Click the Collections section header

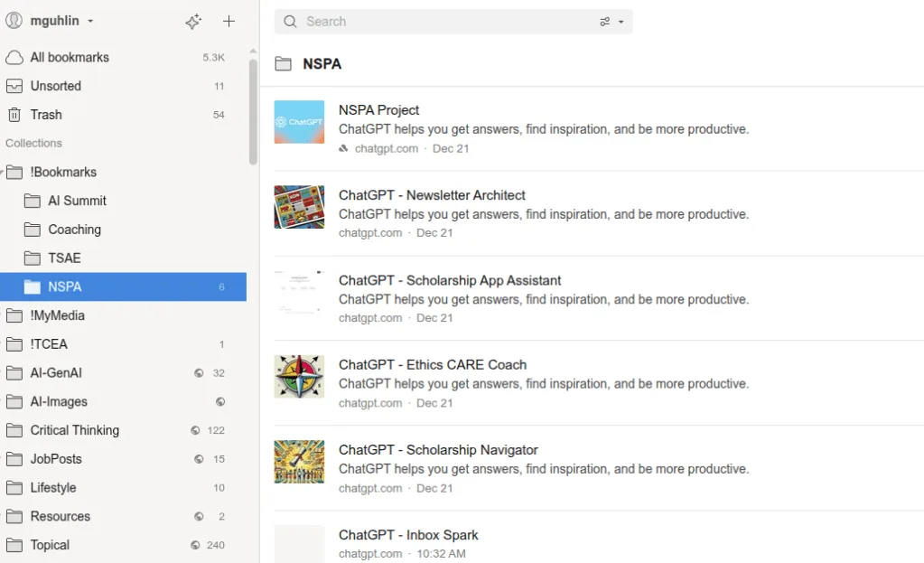[33, 144]
